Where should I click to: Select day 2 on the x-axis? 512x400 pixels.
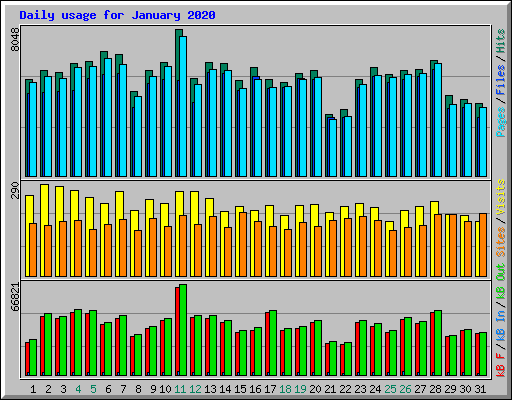(x=48, y=389)
